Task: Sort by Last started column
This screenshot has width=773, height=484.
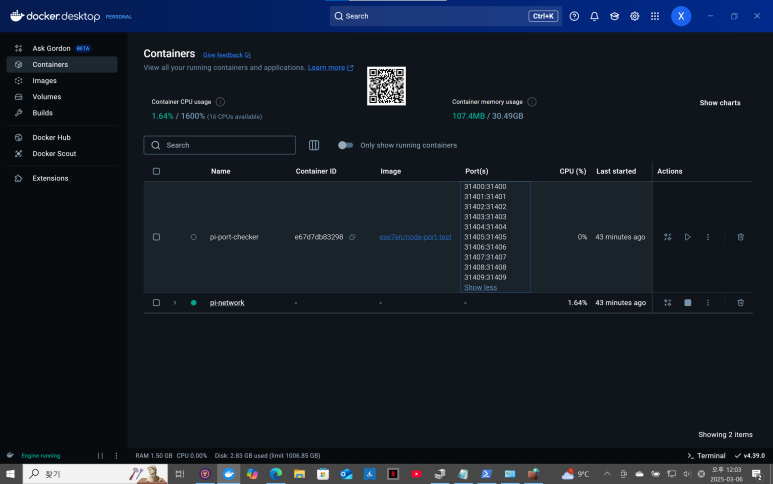Action: coord(616,172)
